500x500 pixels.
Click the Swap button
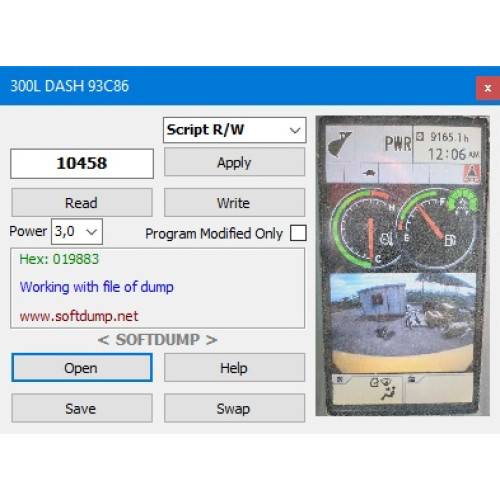click(234, 408)
